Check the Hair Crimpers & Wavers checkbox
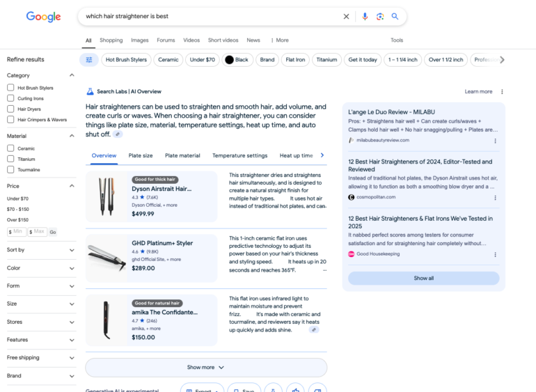Image resolution: width=536 pixels, height=392 pixels. 10,119
